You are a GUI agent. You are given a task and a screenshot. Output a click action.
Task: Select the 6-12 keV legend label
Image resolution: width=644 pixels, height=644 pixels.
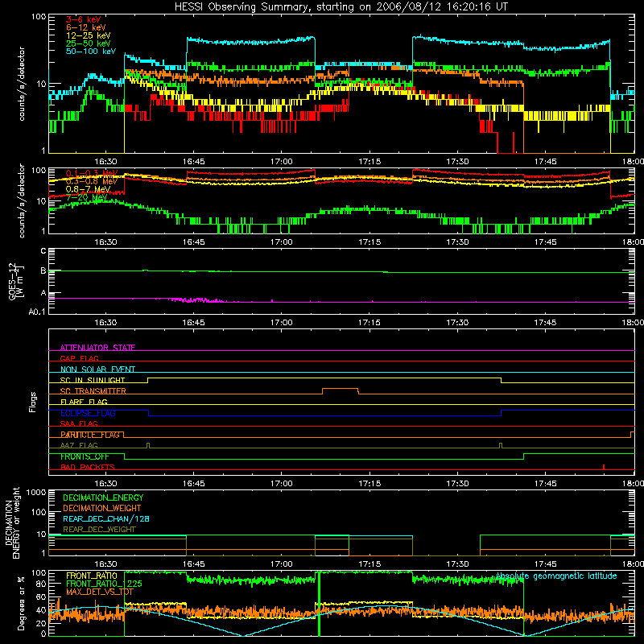[86, 27]
